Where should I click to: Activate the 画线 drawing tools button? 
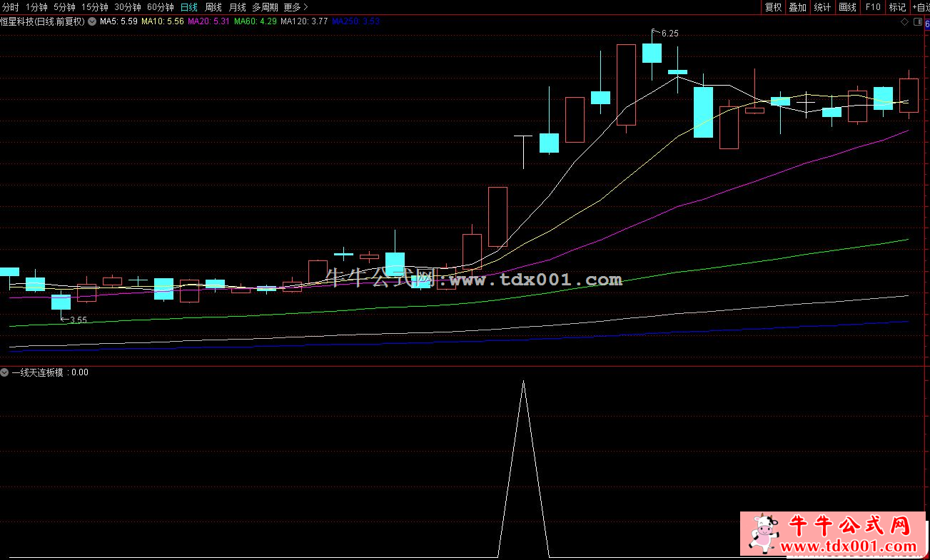[848, 7]
